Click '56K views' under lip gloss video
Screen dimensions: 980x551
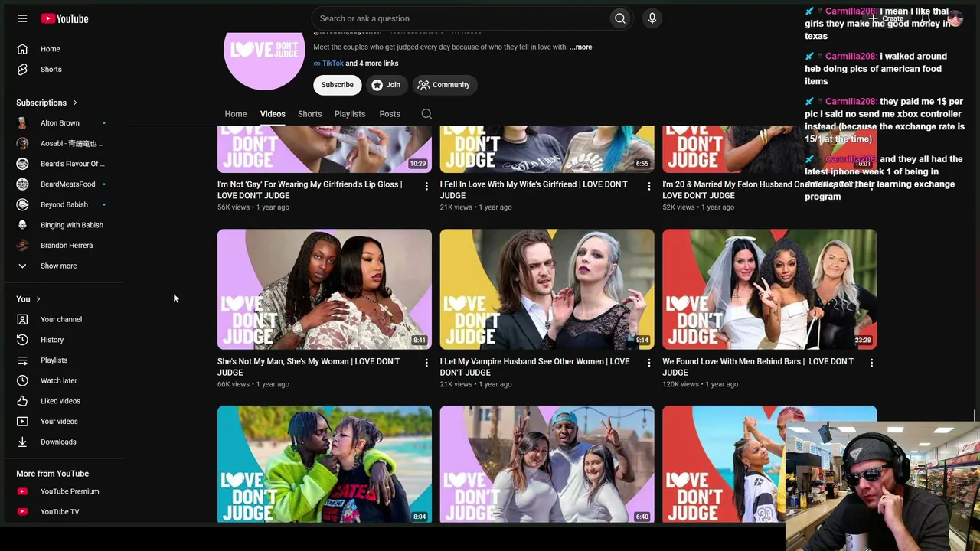click(234, 207)
